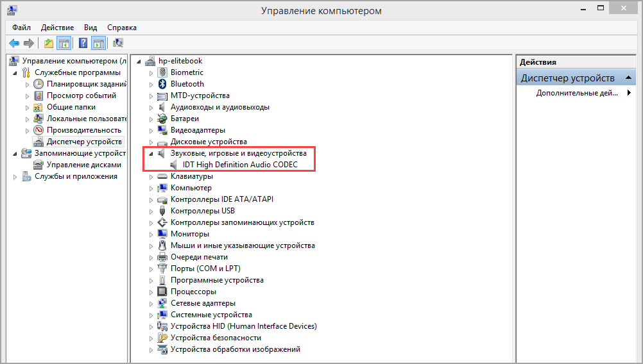Scan for hardware changes toolbar icon
Screen dimensions: 643x364
pyautogui.click(x=118, y=43)
